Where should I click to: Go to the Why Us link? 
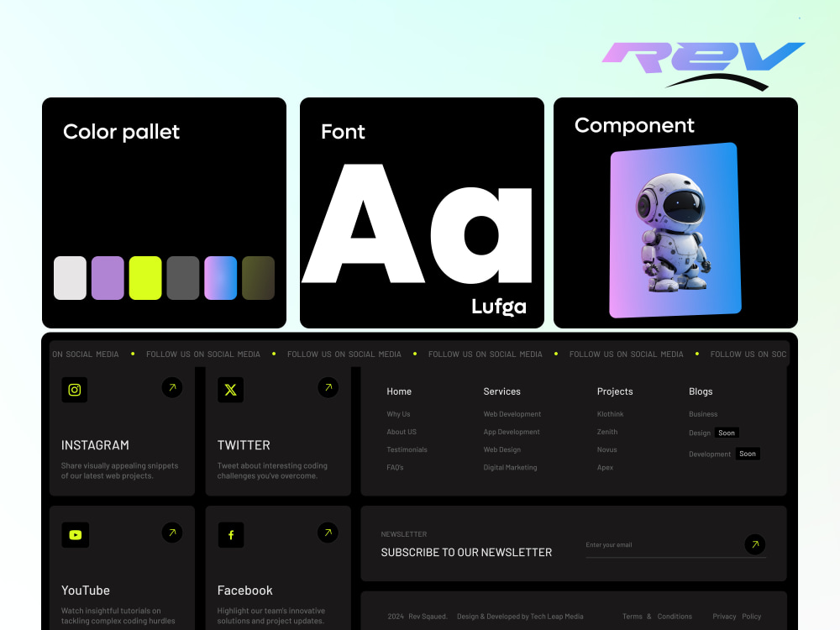pyautogui.click(x=398, y=414)
